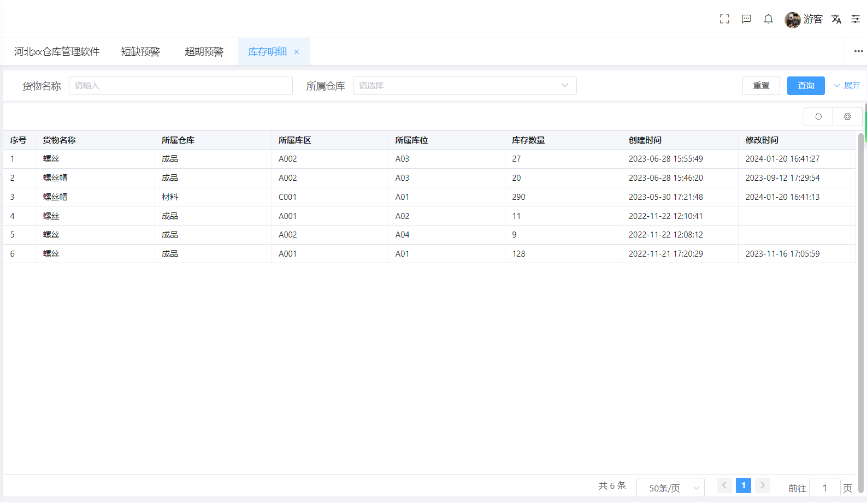The height and width of the screenshot is (504, 867).
Task: Open table column settings gear
Action: [847, 117]
